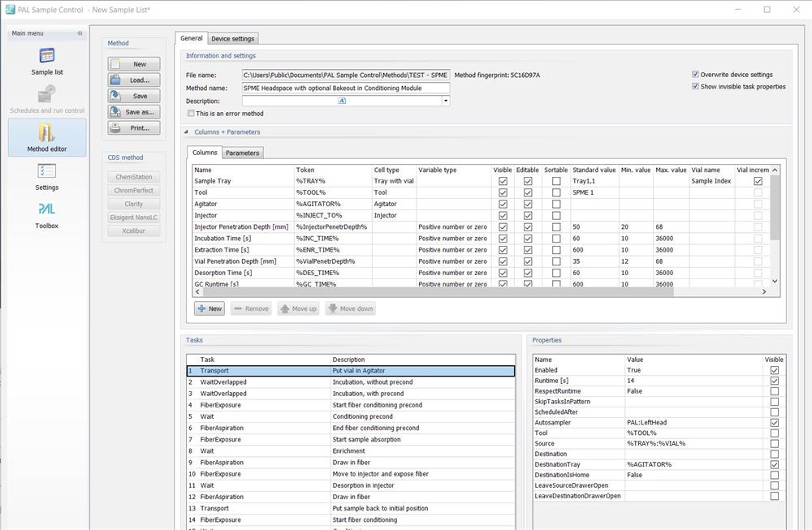Switch to the Device settings tab
812x530 pixels.
232,38
